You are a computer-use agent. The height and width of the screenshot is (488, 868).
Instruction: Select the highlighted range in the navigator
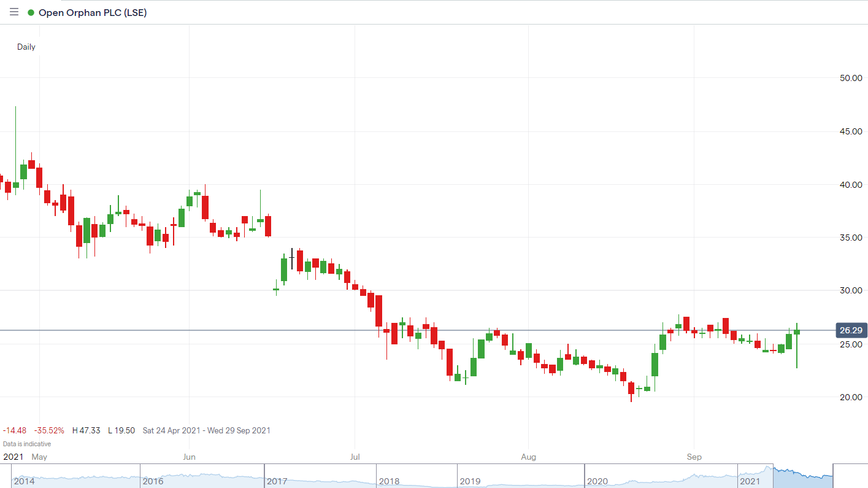[803, 476]
